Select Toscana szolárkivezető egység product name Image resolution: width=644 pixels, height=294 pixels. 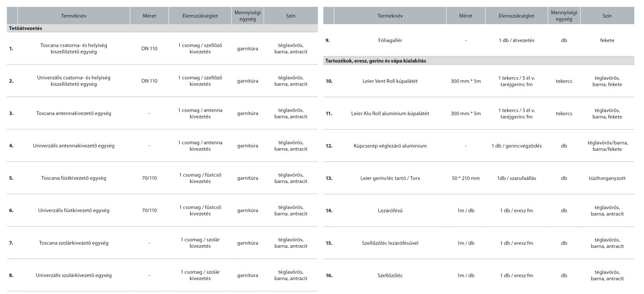[75, 242]
